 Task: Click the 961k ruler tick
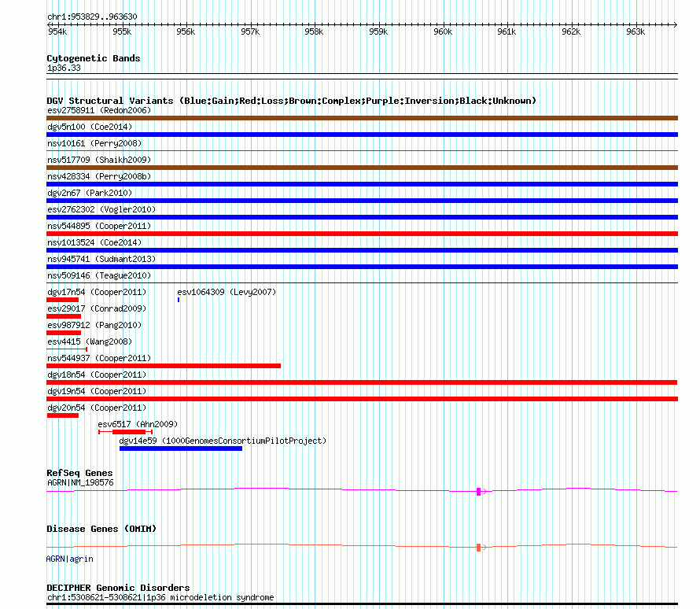point(507,31)
